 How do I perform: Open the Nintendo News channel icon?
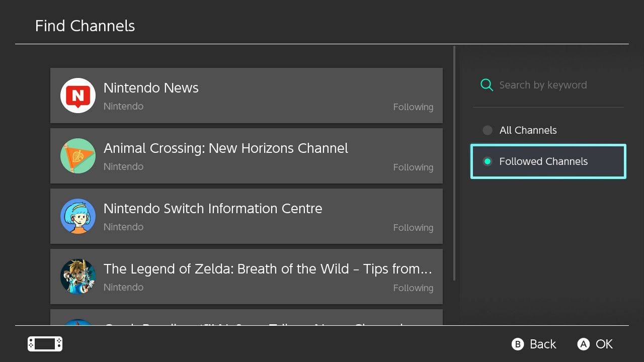tap(78, 96)
